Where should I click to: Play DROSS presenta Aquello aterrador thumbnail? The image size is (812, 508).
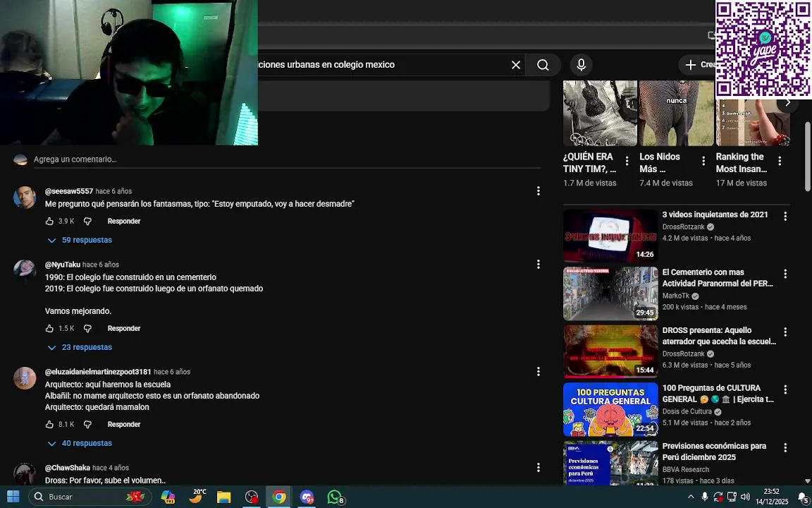point(610,352)
